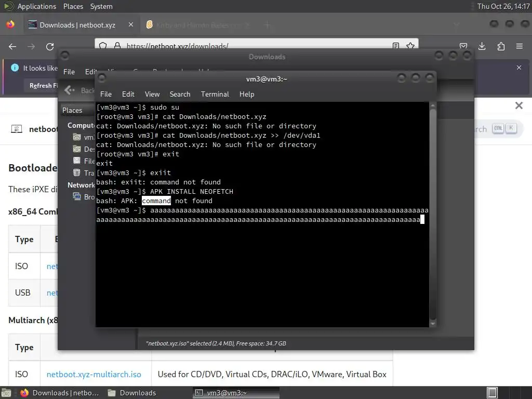Click the show desktop icon in taskbar
Image resolution: width=532 pixels, height=399 pixels.
(6, 393)
